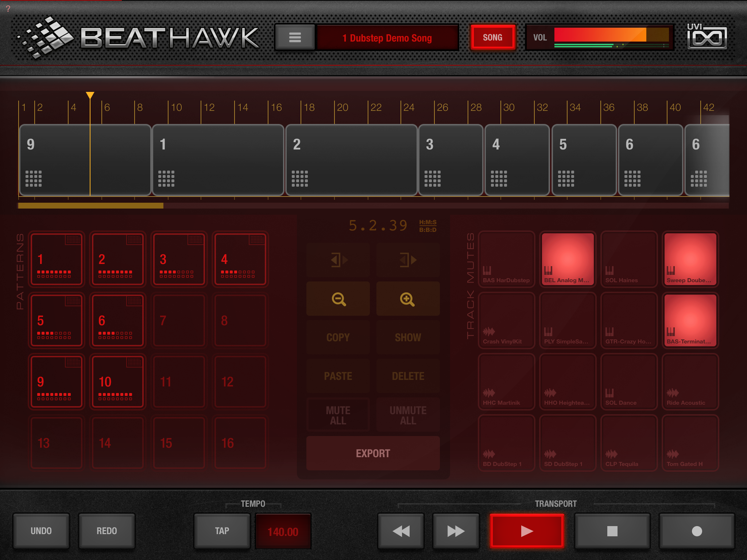Adjust the VOL master volume slider
Screen dimensions: 747x560
point(611,35)
